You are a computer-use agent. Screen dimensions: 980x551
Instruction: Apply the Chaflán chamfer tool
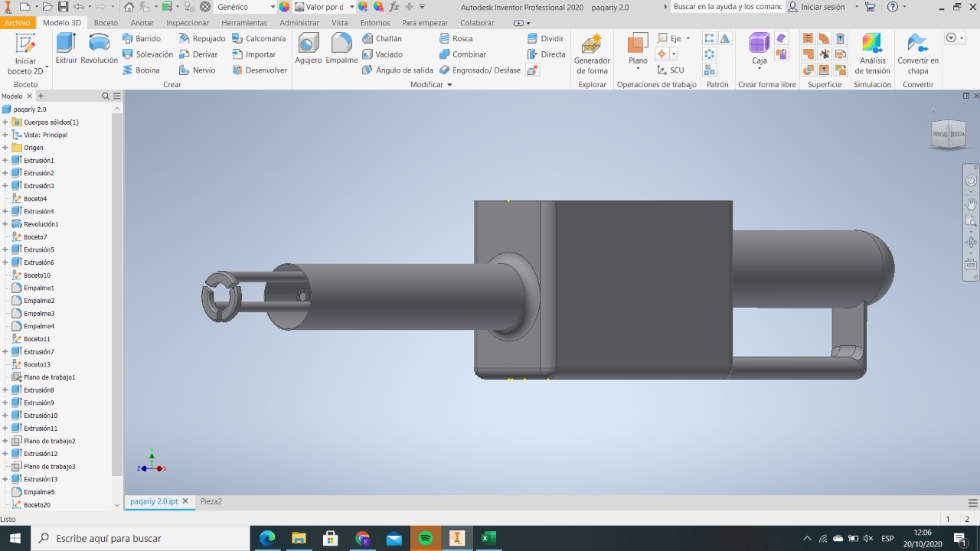(x=382, y=38)
